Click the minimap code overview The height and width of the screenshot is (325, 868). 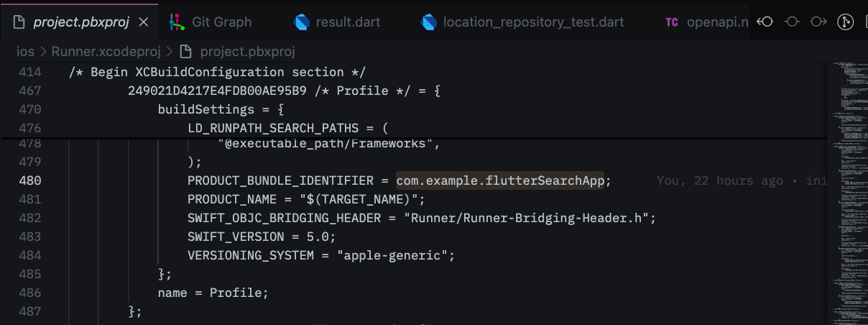(x=846, y=193)
